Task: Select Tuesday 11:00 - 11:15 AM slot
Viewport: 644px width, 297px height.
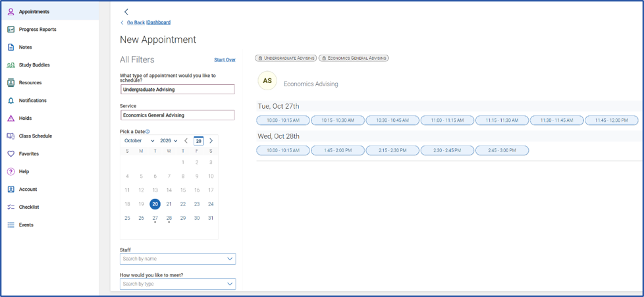Action: coord(447,121)
